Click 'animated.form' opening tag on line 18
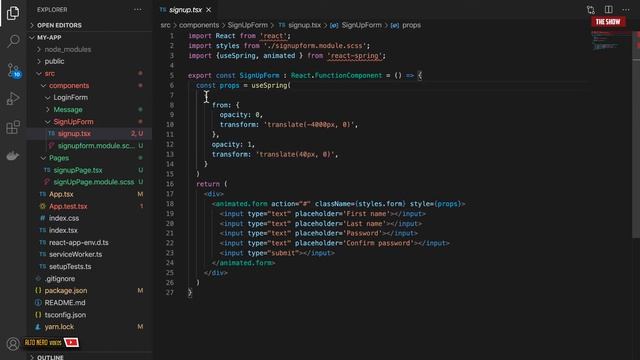Image resolution: width=640 pixels, height=360 pixels. (x=241, y=204)
